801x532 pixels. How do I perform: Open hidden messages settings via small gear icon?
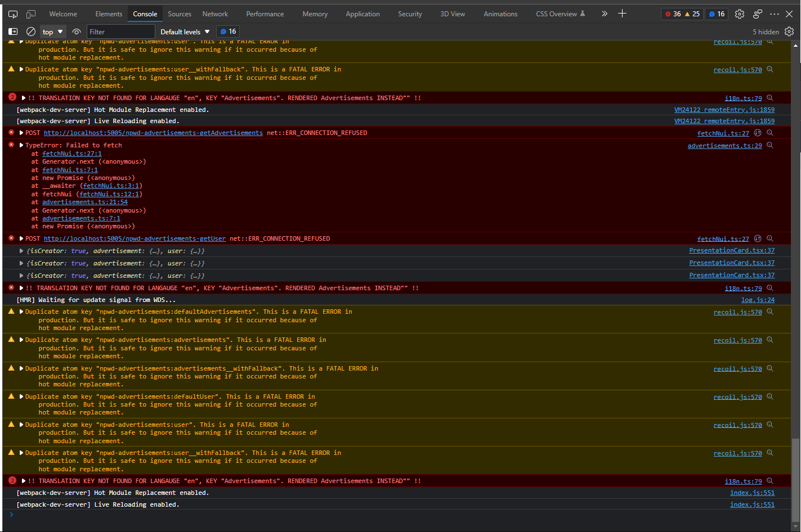[789, 31]
